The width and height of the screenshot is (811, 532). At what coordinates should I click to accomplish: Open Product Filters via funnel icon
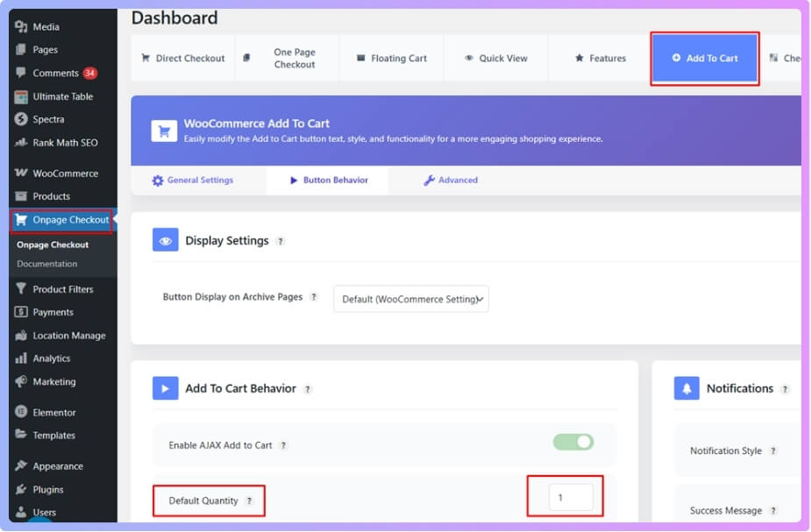(x=21, y=289)
